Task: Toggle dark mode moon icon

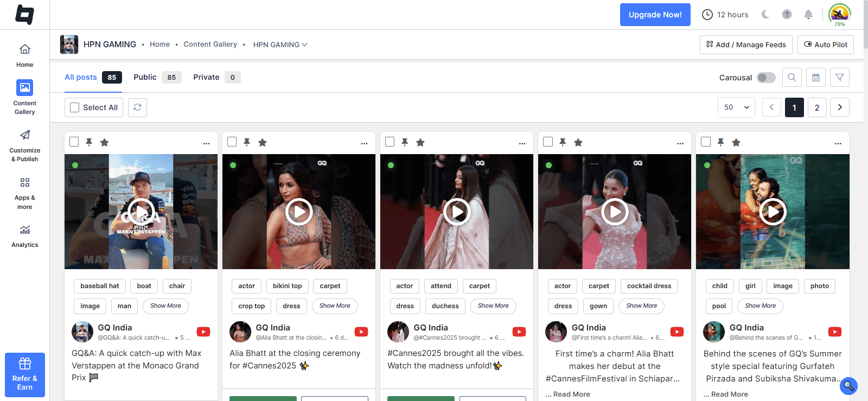Action: (765, 15)
